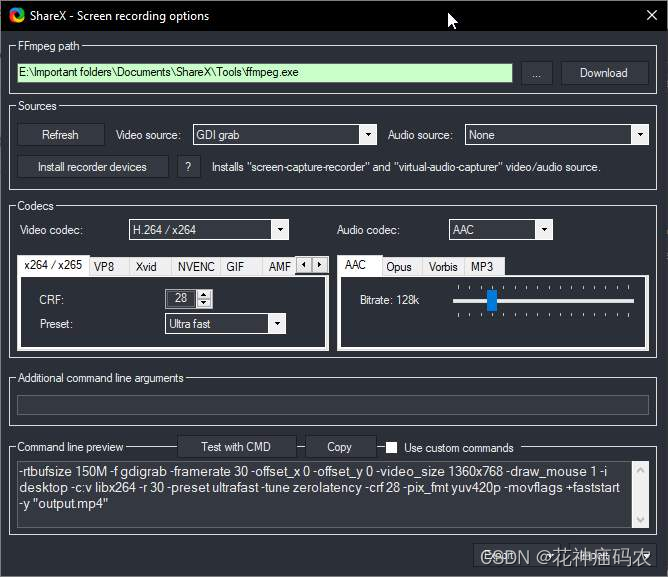Switch to the AMF tab

[279, 267]
